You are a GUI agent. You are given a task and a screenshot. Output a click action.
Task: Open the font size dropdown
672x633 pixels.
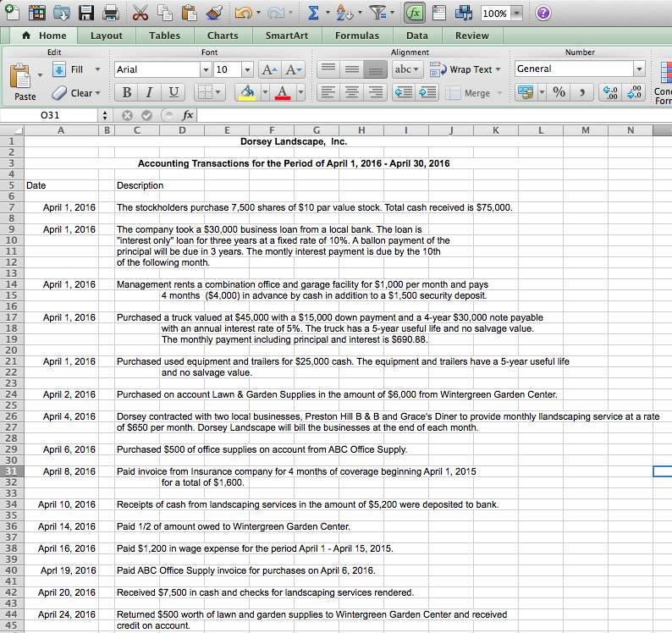point(247,69)
